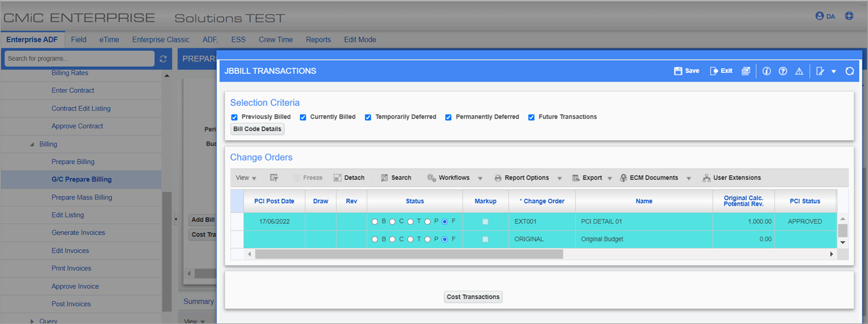Toggle the Future Transactions checkbox
Image resolution: width=868 pixels, height=324 pixels.
(x=531, y=117)
